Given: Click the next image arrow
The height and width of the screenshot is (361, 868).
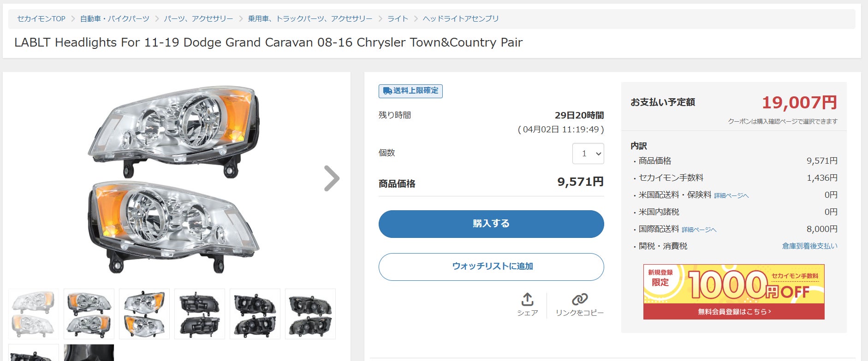Looking at the screenshot, I should tap(332, 178).
